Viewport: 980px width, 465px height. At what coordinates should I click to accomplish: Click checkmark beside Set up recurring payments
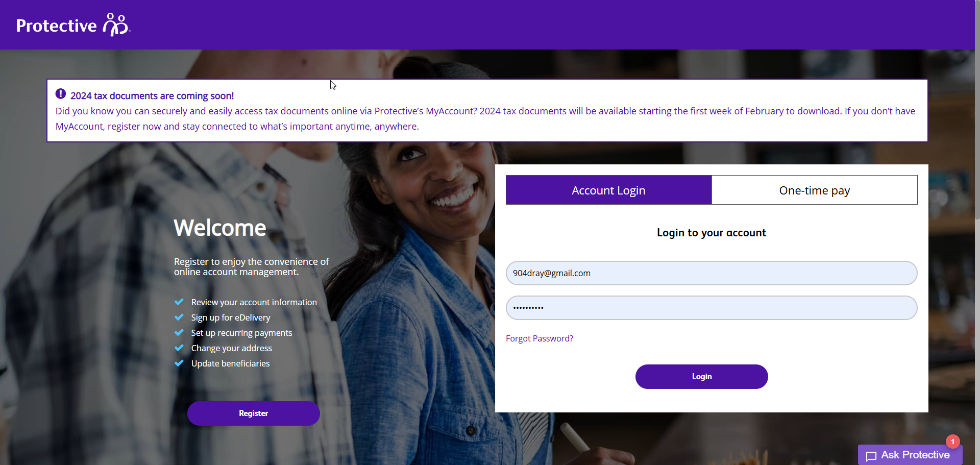(179, 332)
